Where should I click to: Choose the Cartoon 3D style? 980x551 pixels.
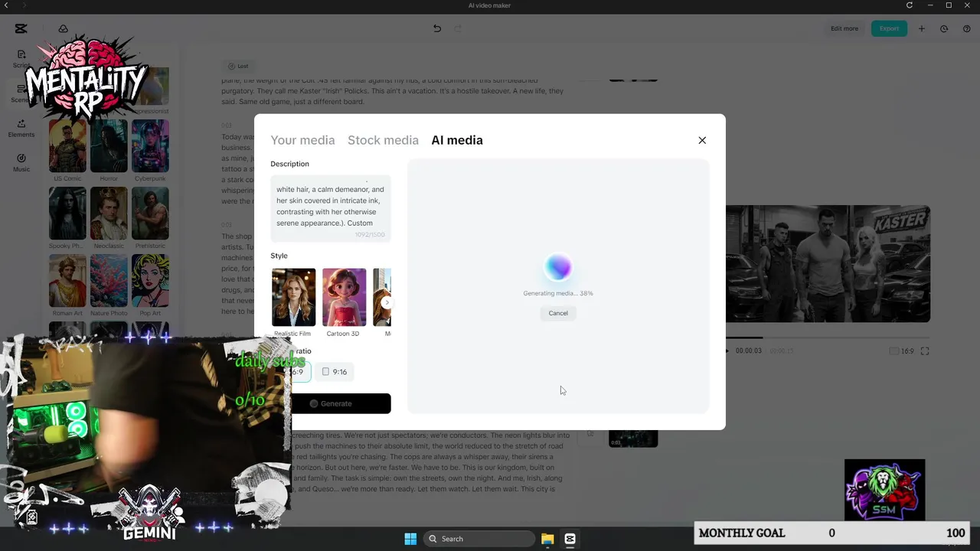pyautogui.click(x=344, y=298)
